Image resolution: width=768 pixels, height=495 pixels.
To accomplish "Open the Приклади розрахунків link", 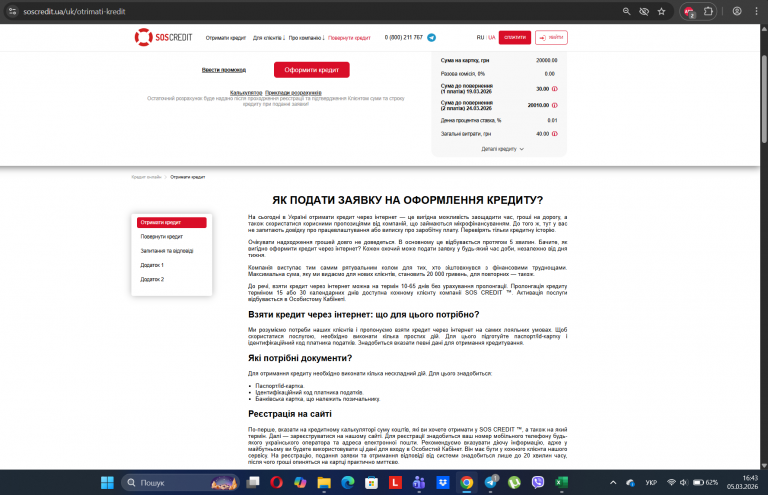I will pos(293,93).
